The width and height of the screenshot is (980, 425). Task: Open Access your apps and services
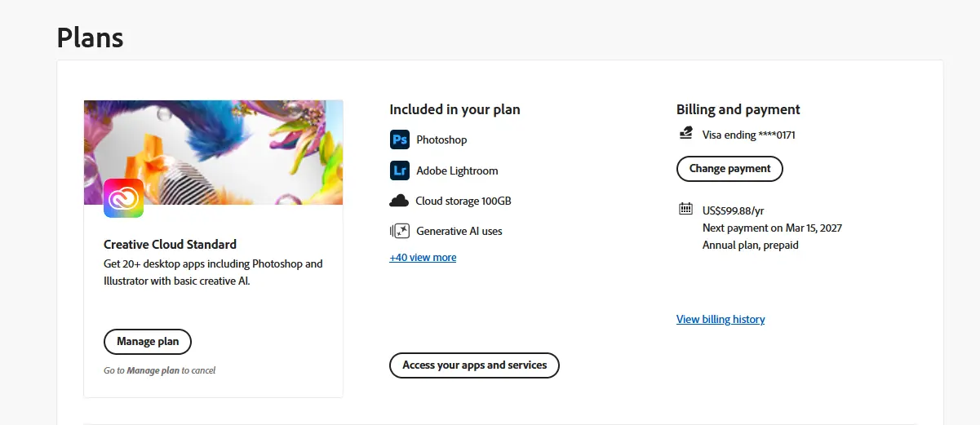click(474, 365)
